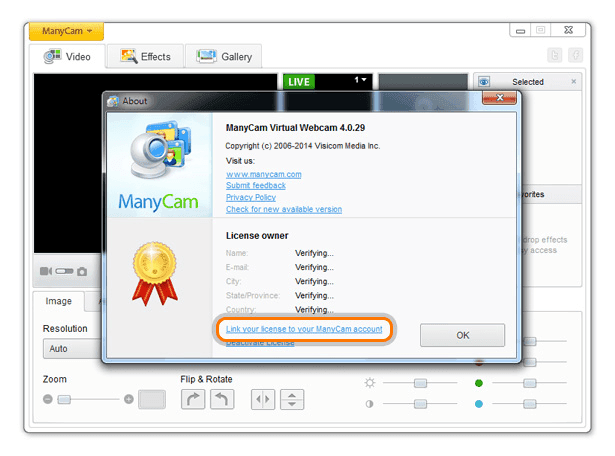Rotate the image clockwise
This screenshot has height=456, width=615.
[x=193, y=400]
